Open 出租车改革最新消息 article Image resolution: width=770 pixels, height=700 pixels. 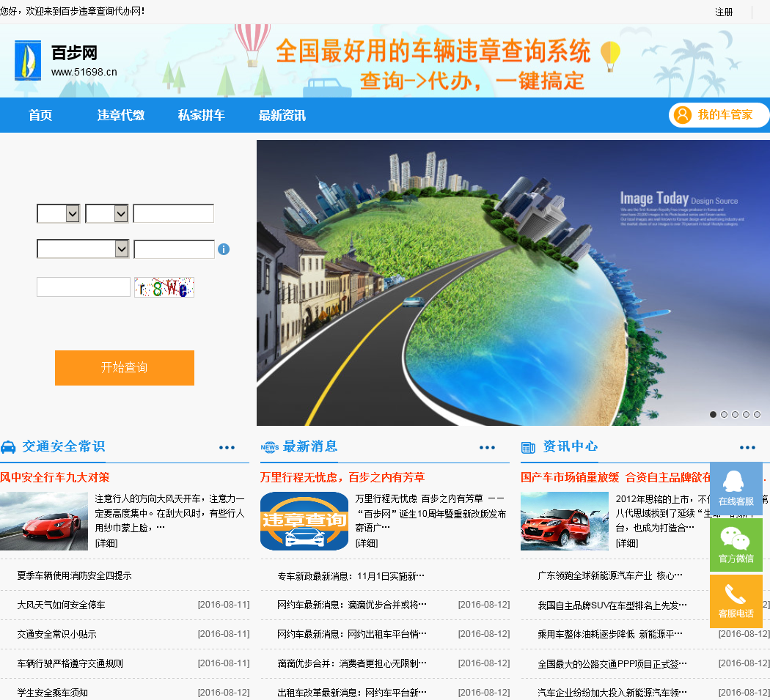(352, 693)
